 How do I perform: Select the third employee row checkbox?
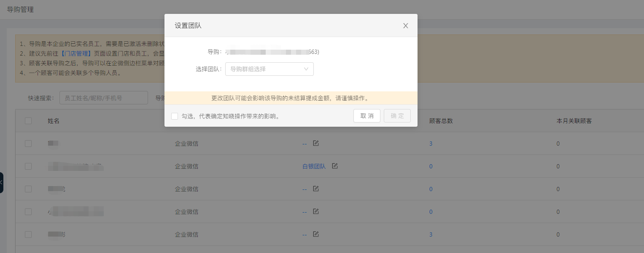28,189
